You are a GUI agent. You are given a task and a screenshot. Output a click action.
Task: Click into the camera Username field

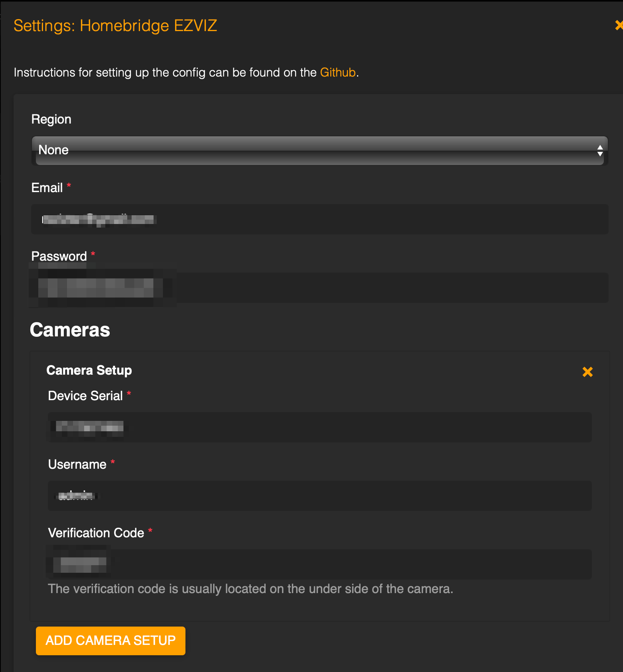pyautogui.click(x=319, y=496)
